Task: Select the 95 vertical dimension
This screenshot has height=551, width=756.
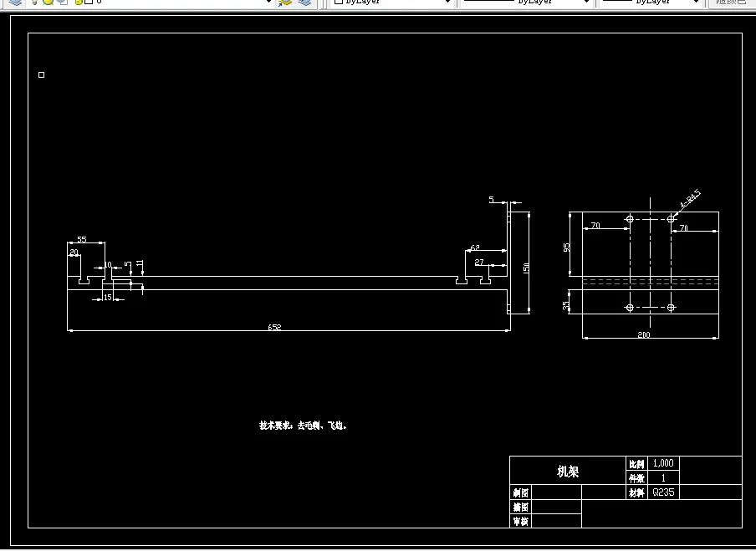Action: pos(566,247)
